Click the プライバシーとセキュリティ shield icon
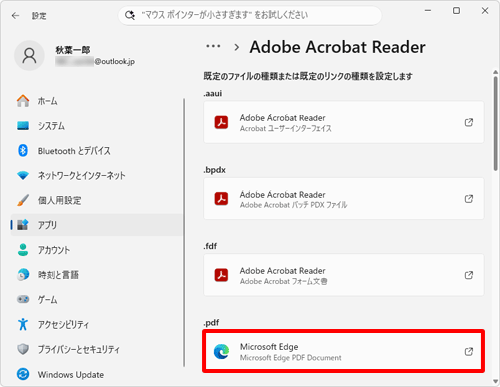 tap(23, 349)
